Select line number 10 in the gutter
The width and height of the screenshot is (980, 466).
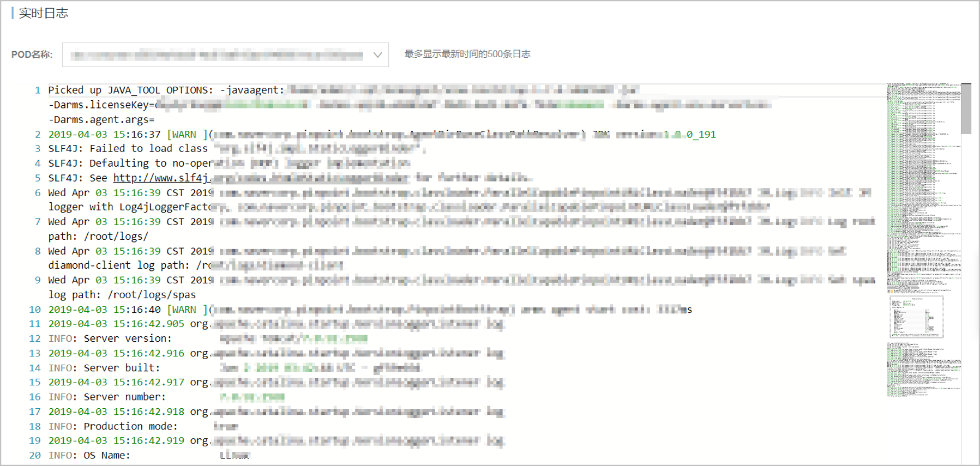click(35, 310)
